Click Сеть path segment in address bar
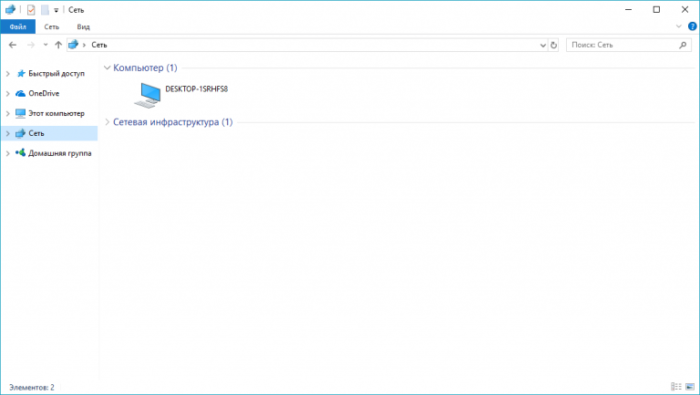This screenshot has height=395, width=700. (x=99, y=45)
